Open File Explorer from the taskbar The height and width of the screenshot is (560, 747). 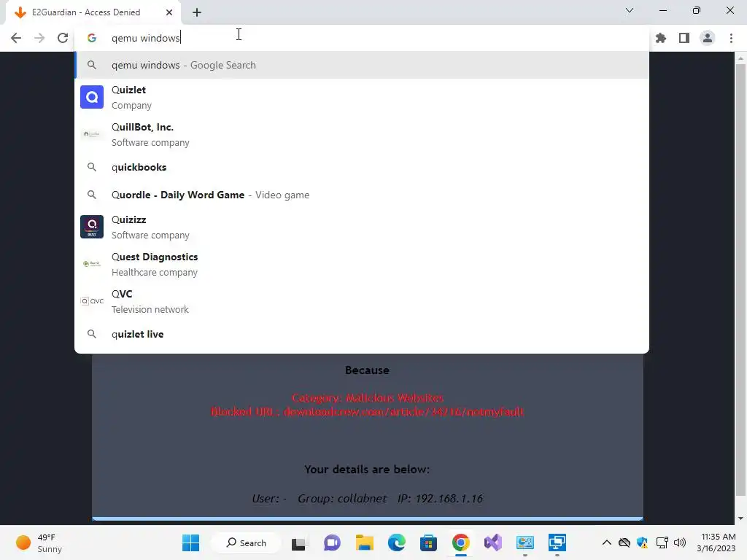365,542
